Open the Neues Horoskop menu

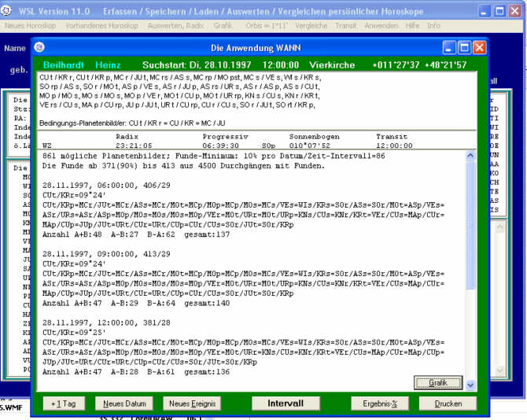pos(30,25)
